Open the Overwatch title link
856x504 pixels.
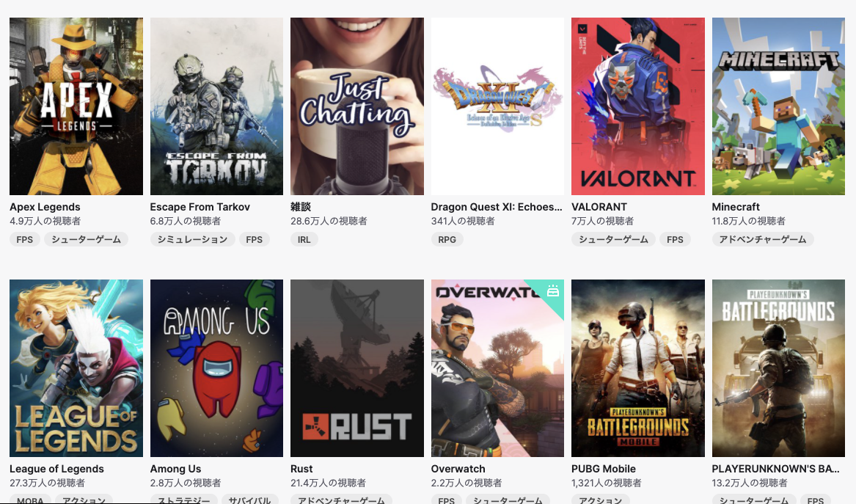(x=458, y=469)
